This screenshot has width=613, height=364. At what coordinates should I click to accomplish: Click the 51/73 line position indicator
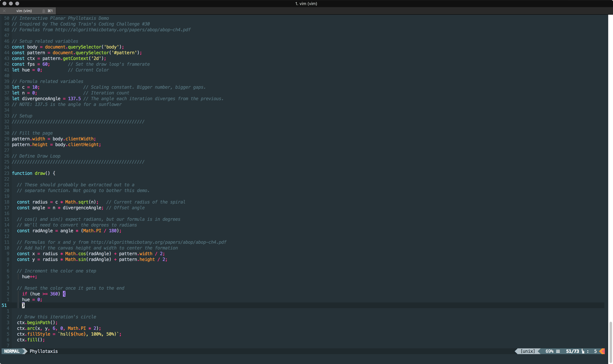tap(572, 351)
